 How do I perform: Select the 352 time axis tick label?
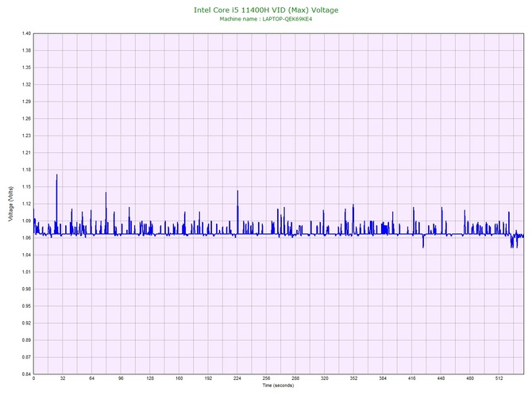click(353, 379)
